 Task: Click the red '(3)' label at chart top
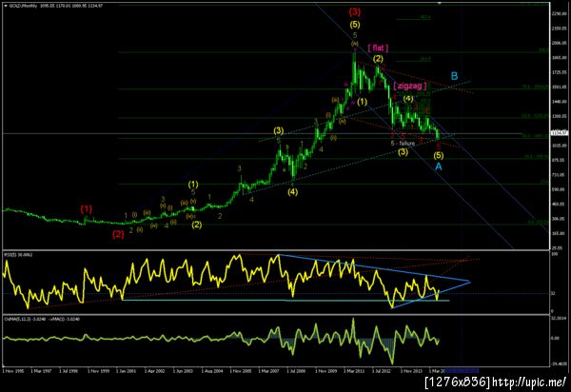coord(355,12)
